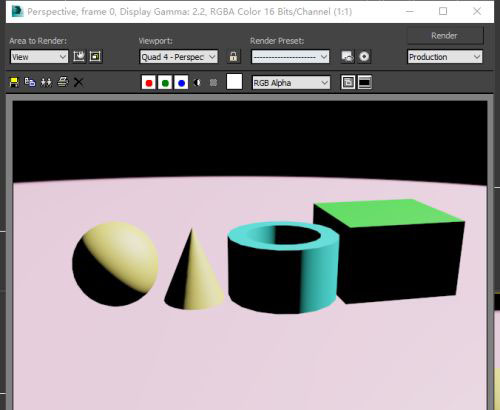Open the Area to Render View dropdown
Image resolution: width=500 pixels, height=410 pixels.
click(39, 57)
